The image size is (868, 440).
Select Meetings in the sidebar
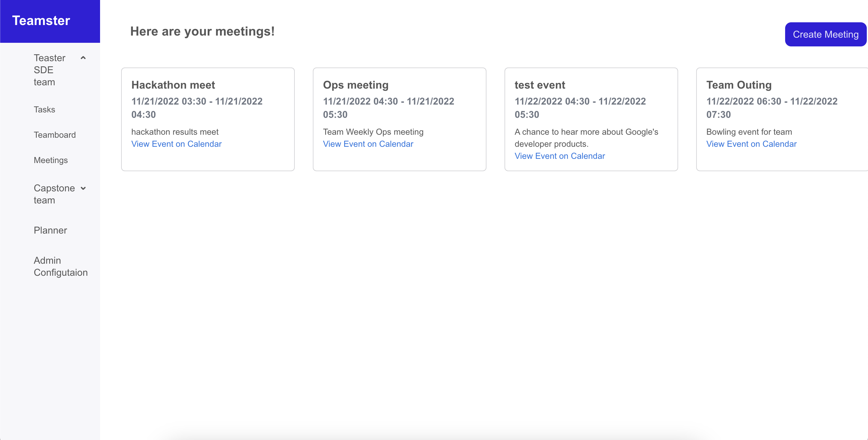pyautogui.click(x=51, y=160)
